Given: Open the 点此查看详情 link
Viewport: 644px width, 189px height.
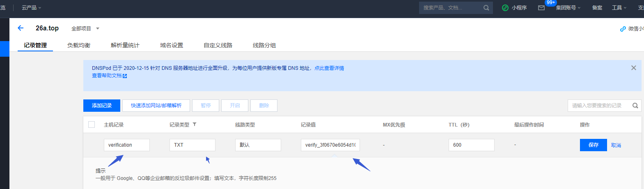Looking at the screenshot, I should tap(329, 68).
